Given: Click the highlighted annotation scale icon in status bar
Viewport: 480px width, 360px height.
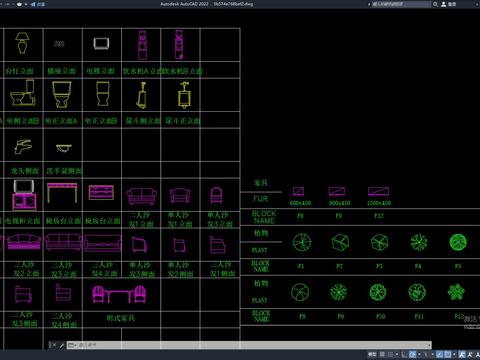Looking at the screenshot, I should tap(462, 354).
